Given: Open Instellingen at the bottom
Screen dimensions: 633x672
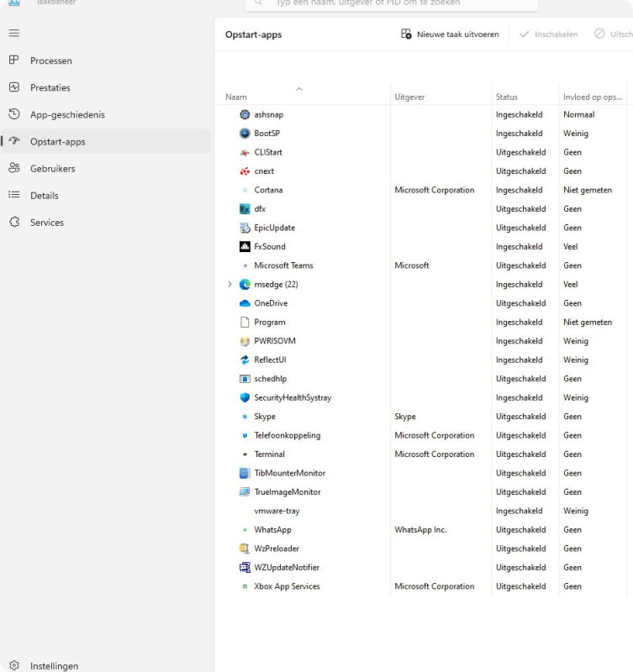Looking at the screenshot, I should [54, 665].
